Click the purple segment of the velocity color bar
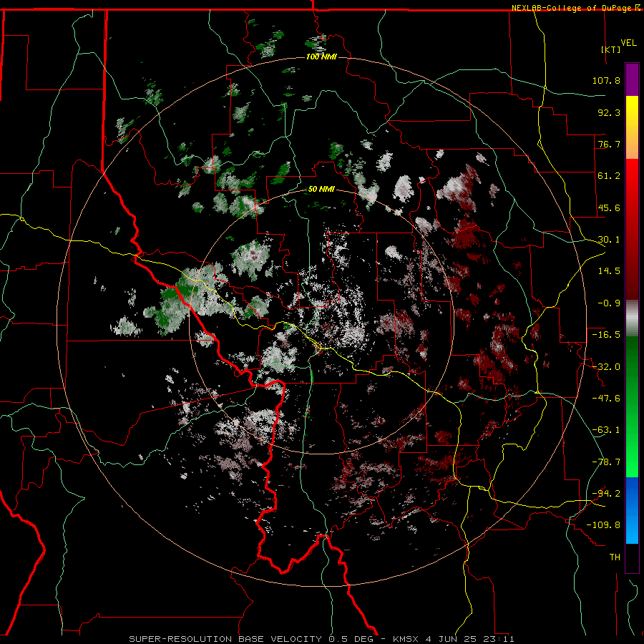 coord(632,80)
